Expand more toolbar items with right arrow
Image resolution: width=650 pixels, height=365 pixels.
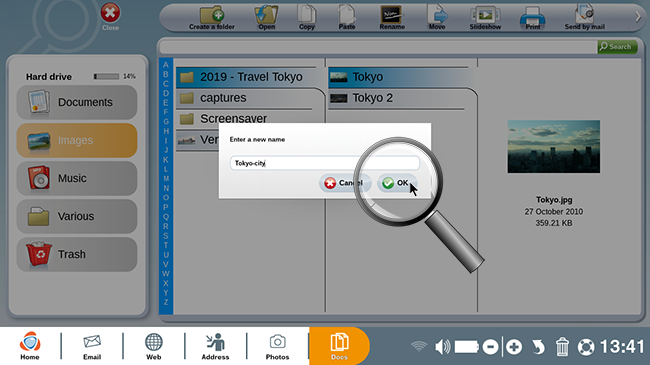click(x=638, y=17)
